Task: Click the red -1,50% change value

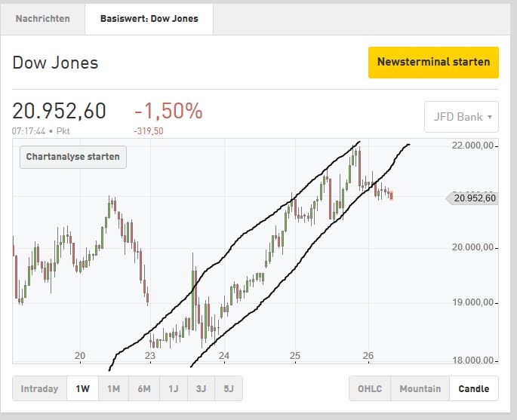Action: coord(168,112)
